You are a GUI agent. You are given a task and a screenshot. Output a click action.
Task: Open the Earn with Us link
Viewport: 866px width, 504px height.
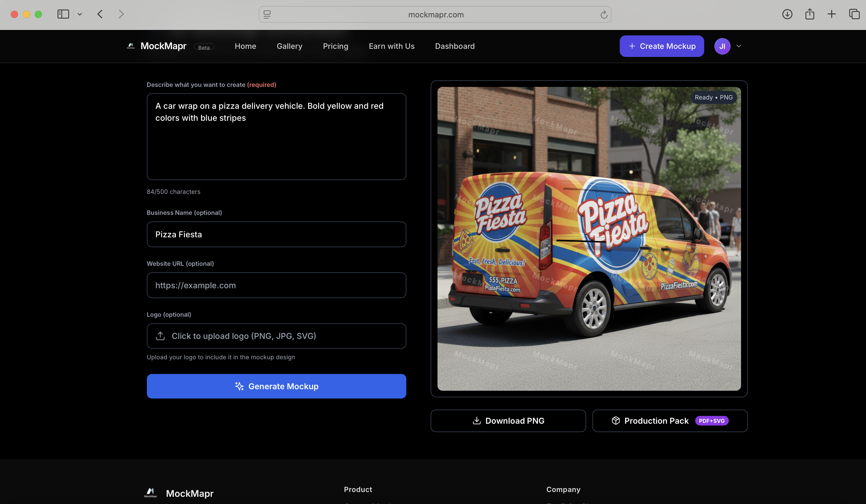click(391, 46)
